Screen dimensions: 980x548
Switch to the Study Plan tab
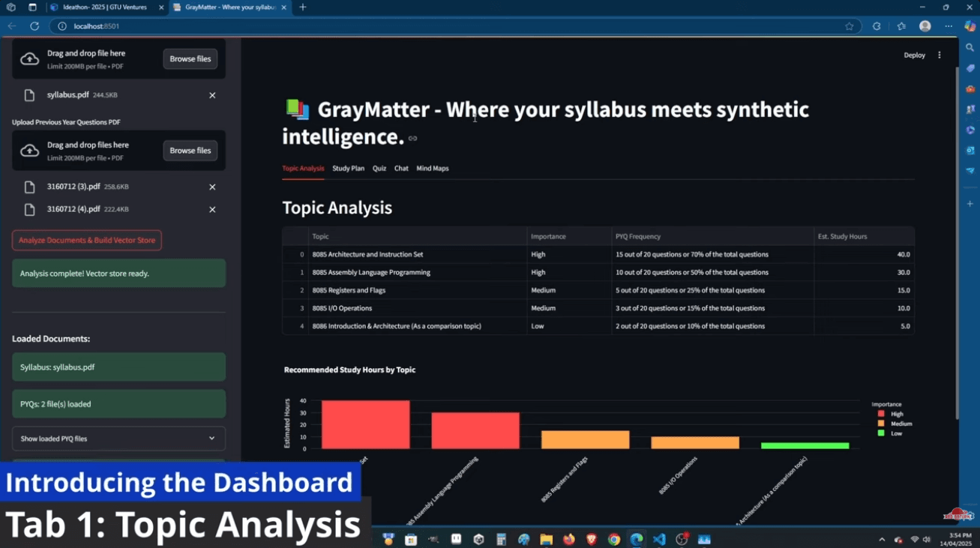coord(348,169)
